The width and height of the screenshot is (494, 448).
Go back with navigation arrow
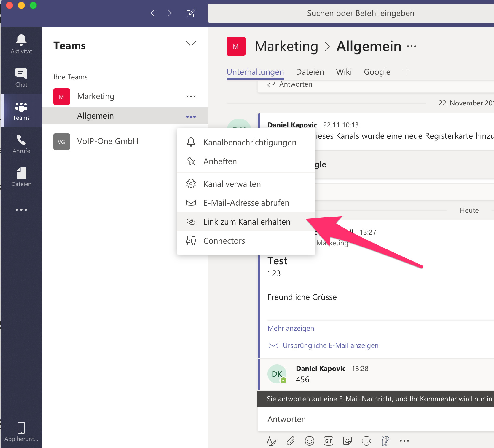(153, 13)
